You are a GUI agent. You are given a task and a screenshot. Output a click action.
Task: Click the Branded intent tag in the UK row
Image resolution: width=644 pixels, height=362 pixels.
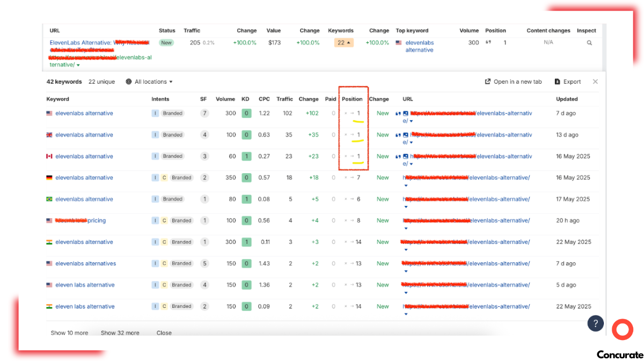[173, 135]
